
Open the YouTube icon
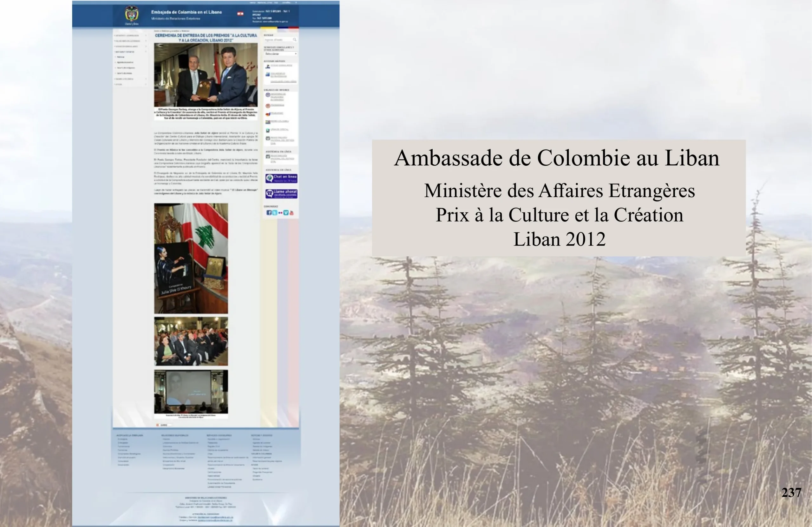(291, 213)
